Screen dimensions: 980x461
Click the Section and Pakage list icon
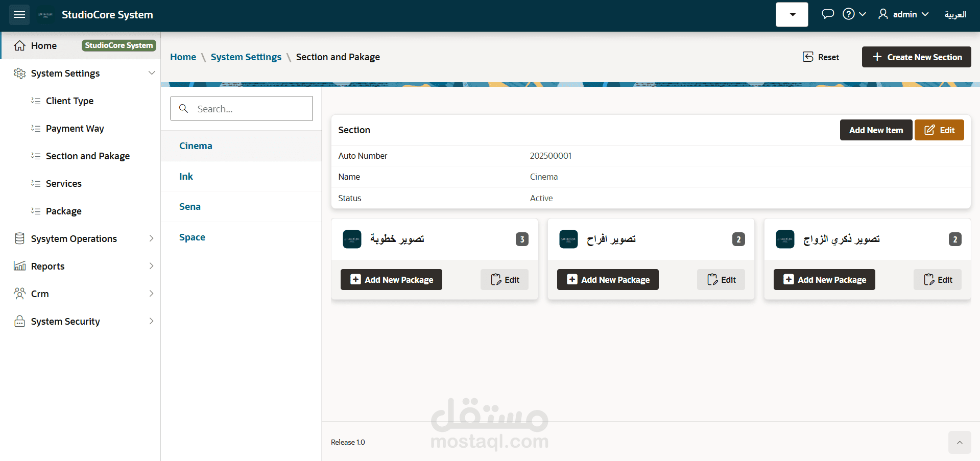(x=36, y=156)
